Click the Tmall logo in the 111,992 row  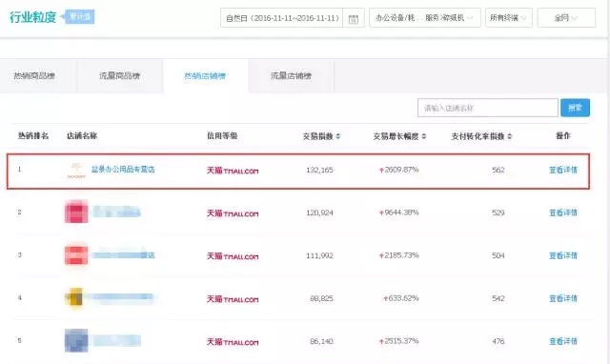tap(233, 256)
